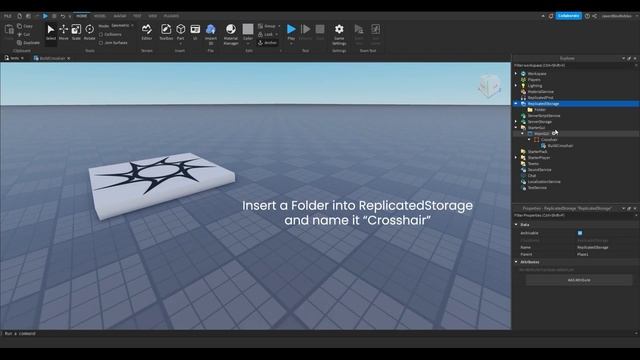Open the UI editor tools
This screenshot has width=640, height=360.
tap(195, 32)
